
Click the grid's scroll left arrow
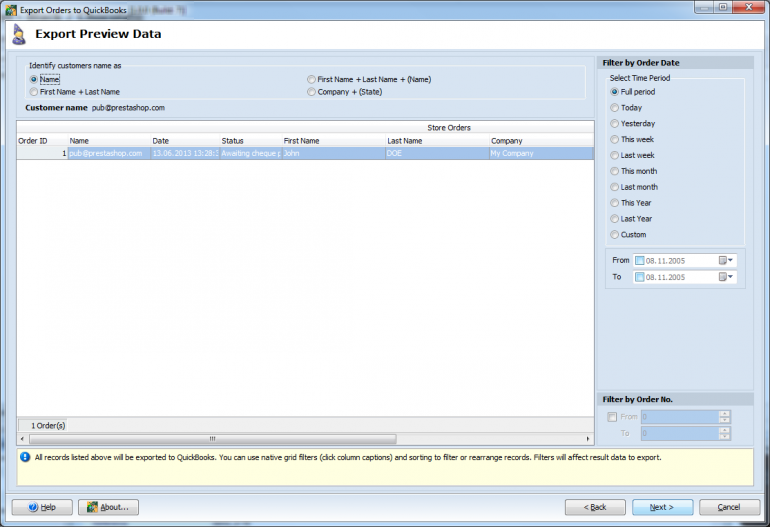tap(22, 439)
